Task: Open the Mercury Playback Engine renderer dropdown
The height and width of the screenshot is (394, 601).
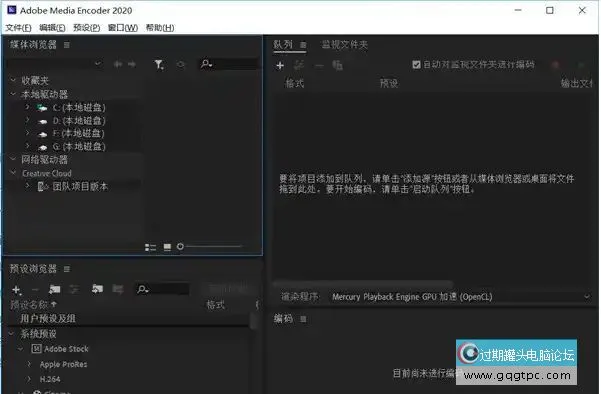Action: point(460,297)
